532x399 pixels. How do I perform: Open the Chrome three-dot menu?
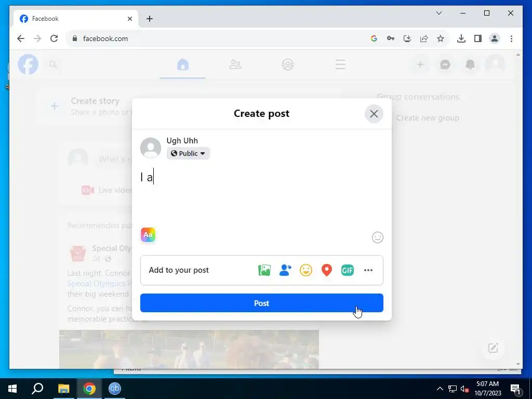click(511, 38)
